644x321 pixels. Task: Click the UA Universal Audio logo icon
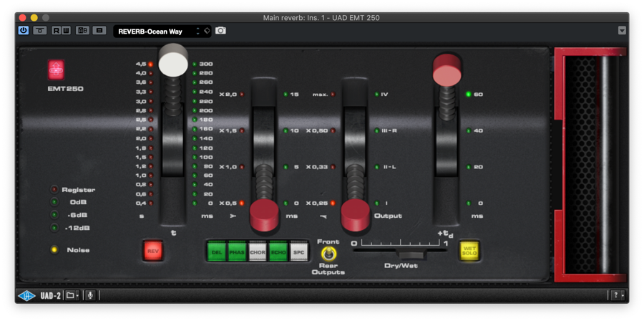[x=26, y=295]
